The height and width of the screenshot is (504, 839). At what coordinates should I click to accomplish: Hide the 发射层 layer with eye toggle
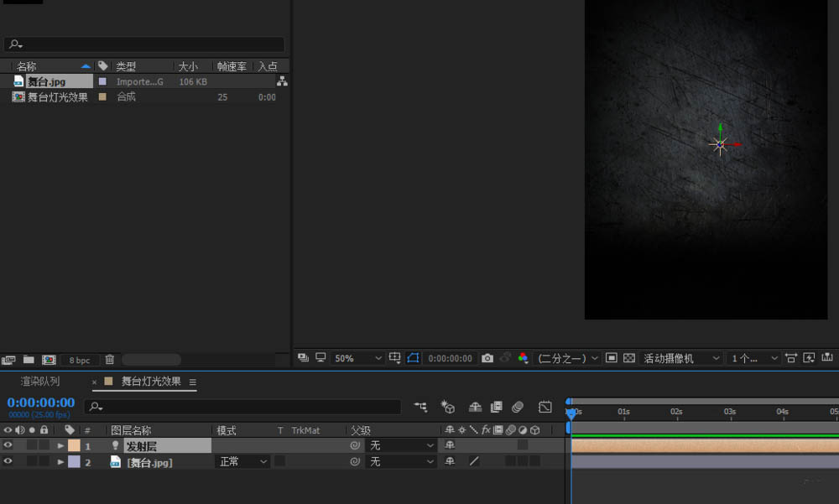coord(8,446)
